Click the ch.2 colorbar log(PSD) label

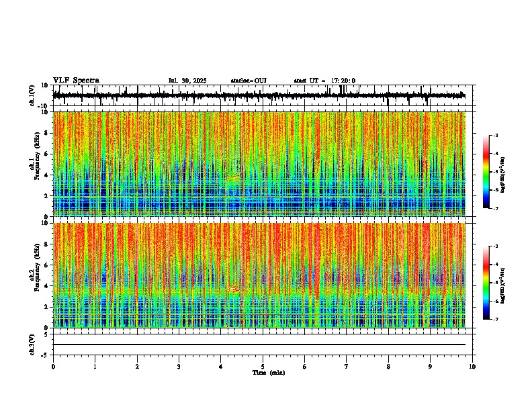click(503, 286)
